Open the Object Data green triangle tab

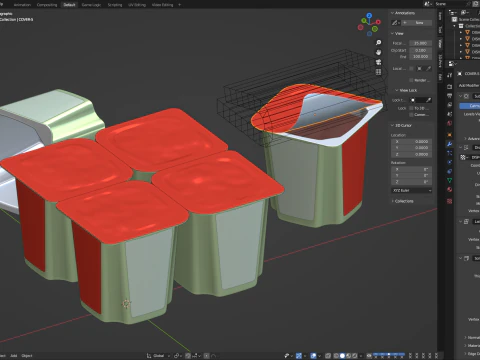(450, 180)
